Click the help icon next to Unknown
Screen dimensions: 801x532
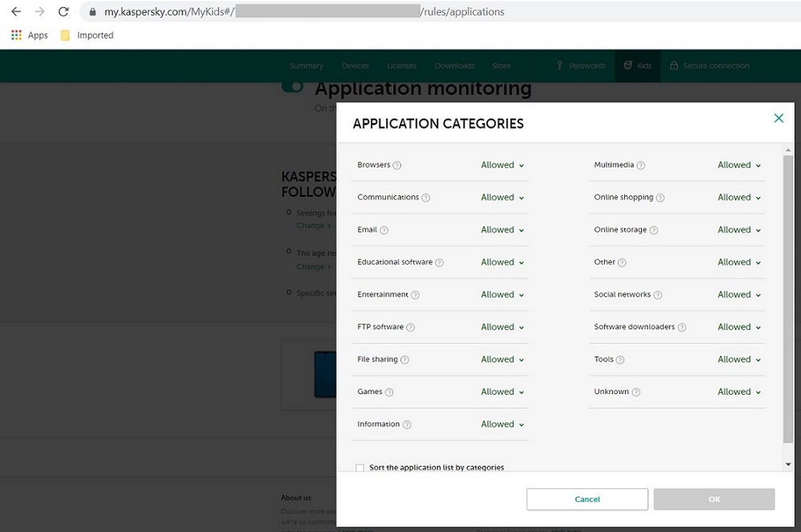tap(635, 392)
